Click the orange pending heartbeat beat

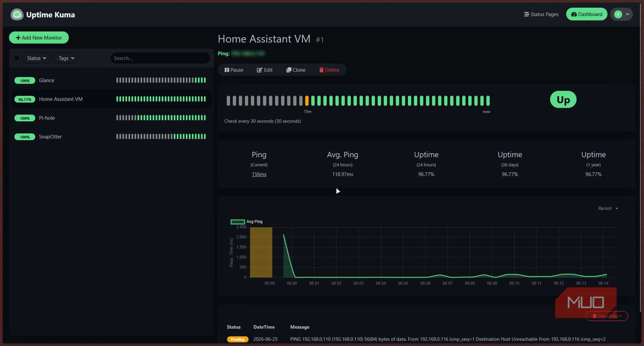pos(307,101)
